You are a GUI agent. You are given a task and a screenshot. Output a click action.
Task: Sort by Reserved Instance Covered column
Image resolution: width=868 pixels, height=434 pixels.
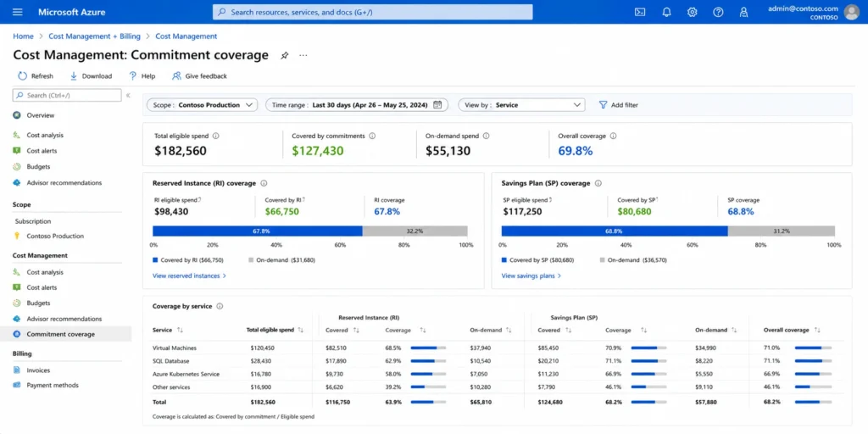(x=357, y=330)
